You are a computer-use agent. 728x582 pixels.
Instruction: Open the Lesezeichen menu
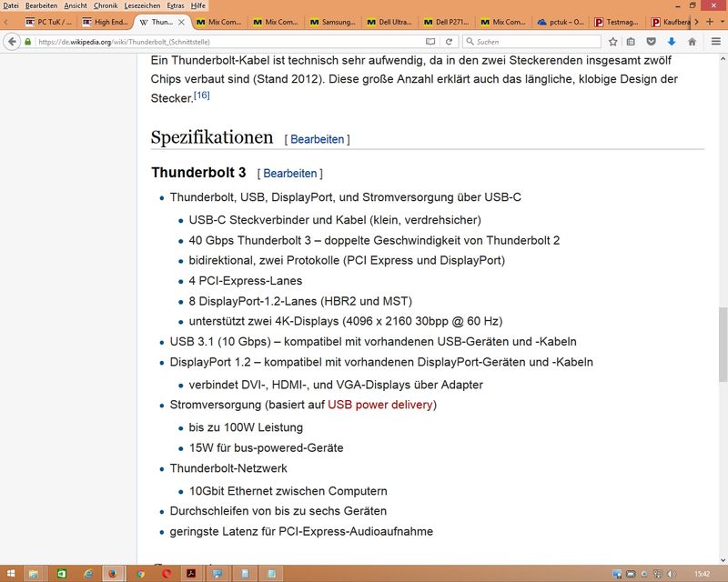pos(142,5)
